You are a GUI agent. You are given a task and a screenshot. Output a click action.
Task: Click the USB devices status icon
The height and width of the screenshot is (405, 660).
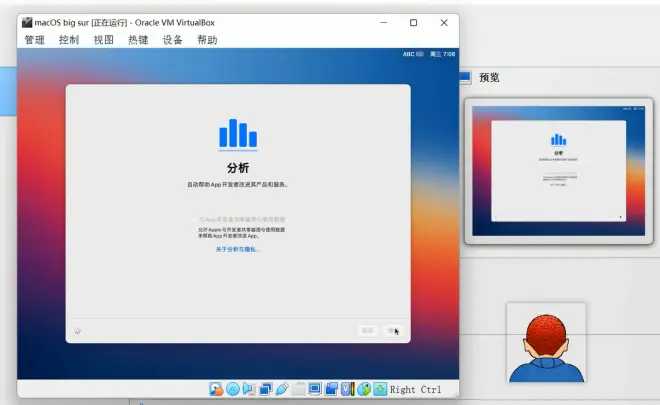pos(282,389)
